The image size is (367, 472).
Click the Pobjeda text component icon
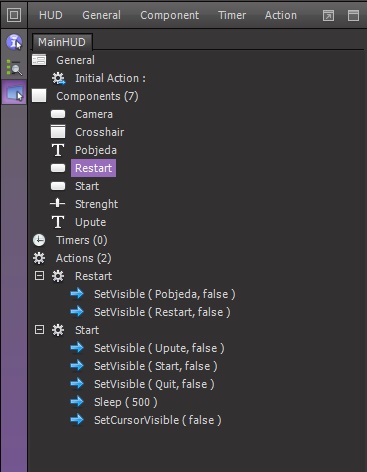pos(58,150)
